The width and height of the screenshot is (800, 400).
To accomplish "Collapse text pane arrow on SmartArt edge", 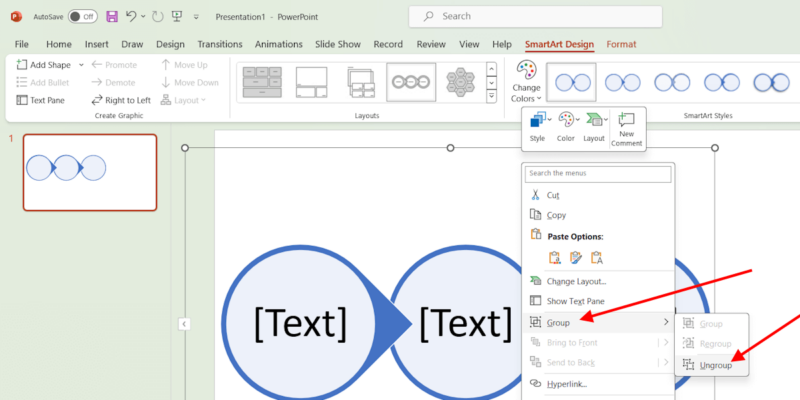I will 184,323.
